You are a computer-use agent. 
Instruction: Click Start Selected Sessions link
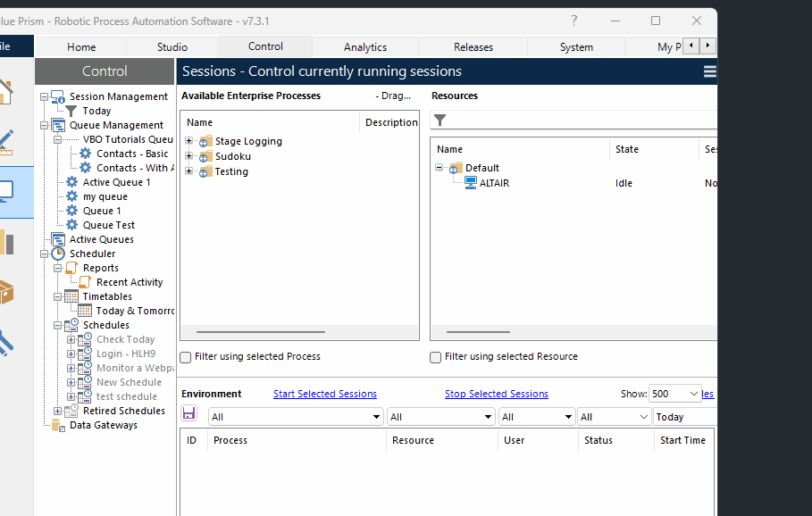325,394
